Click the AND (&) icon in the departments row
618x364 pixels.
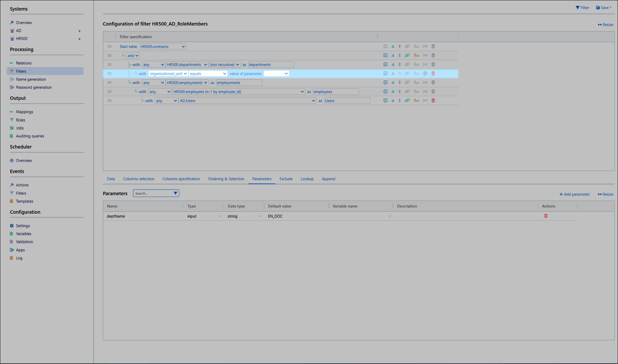(393, 65)
